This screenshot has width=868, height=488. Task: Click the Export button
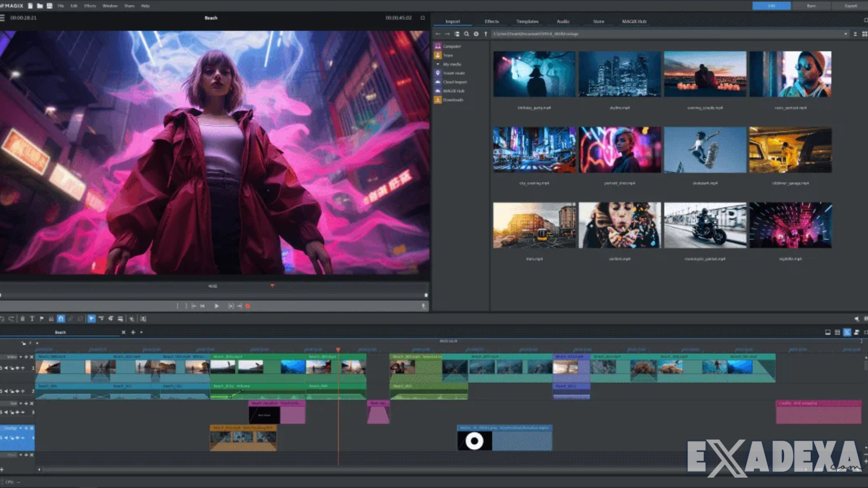pos(850,6)
